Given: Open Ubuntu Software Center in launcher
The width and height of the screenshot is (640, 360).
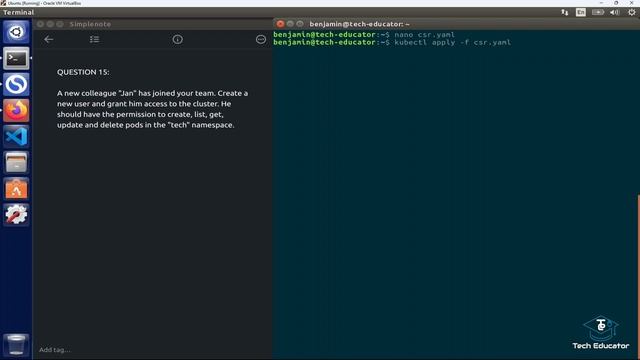Looking at the screenshot, I should [x=16, y=189].
